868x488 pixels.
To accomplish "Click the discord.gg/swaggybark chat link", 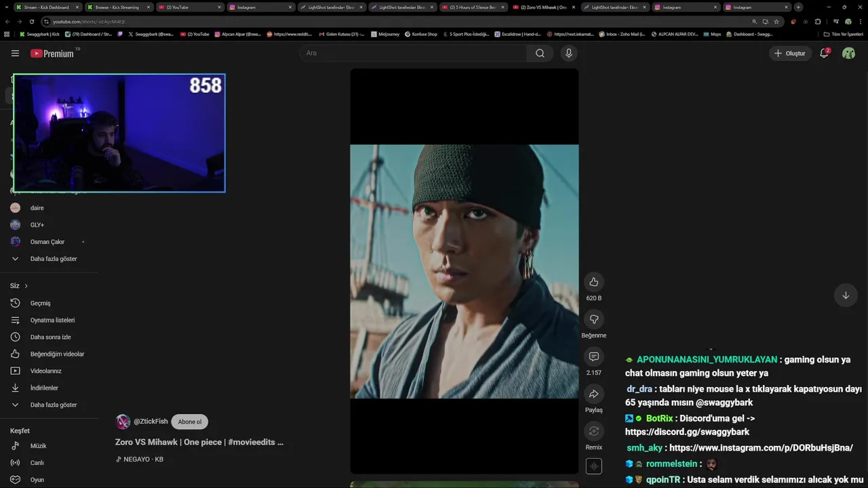I will pyautogui.click(x=687, y=432).
